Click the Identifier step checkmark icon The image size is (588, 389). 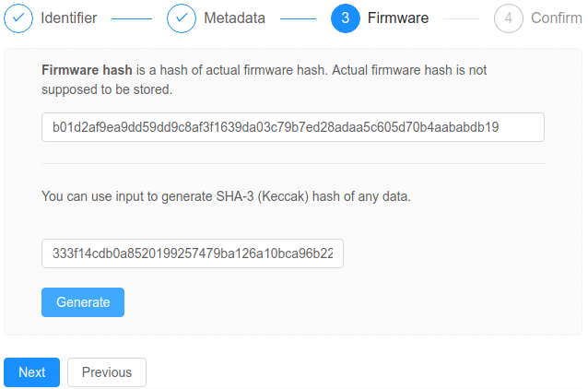coord(18,18)
